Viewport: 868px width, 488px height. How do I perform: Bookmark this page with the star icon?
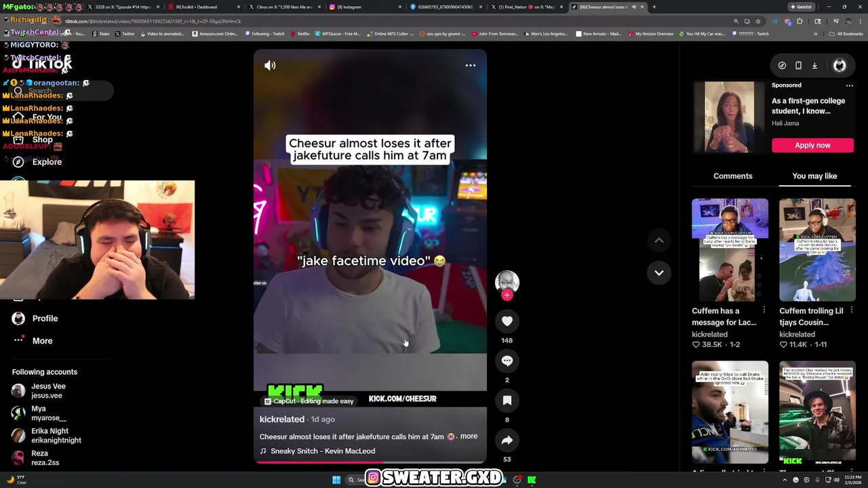[758, 22]
